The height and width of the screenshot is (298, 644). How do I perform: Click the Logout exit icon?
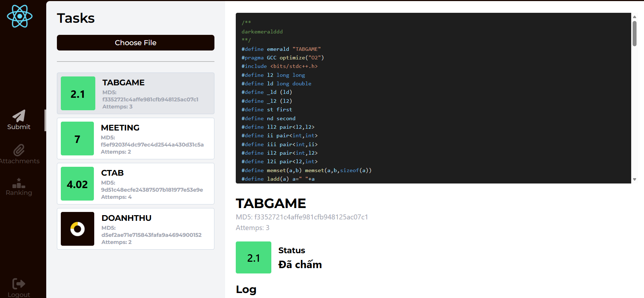tap(19, 283)
